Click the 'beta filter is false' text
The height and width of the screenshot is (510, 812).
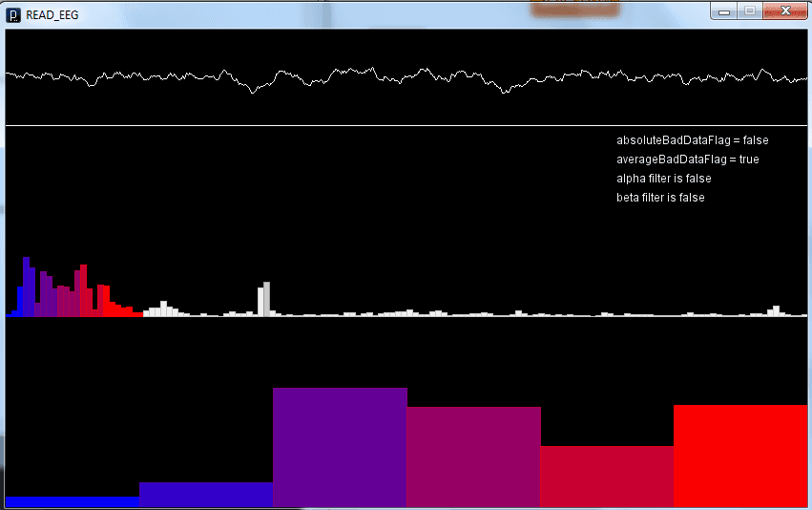pyautogui.click(x=660, y=198)
